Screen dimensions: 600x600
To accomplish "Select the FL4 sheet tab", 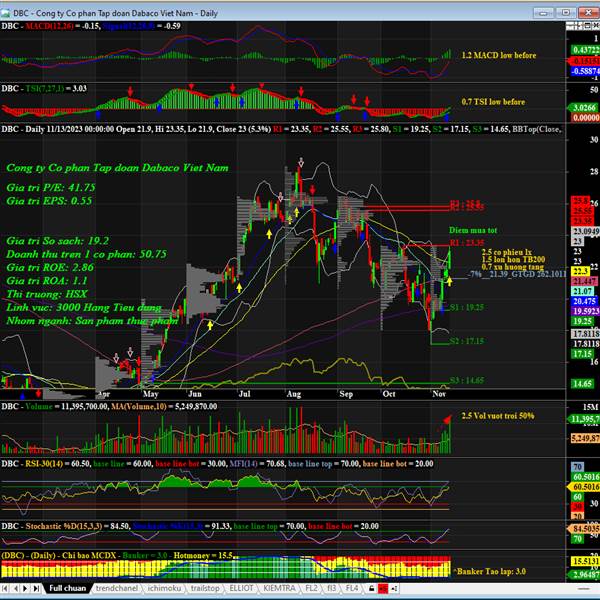I will pos(352,588).
